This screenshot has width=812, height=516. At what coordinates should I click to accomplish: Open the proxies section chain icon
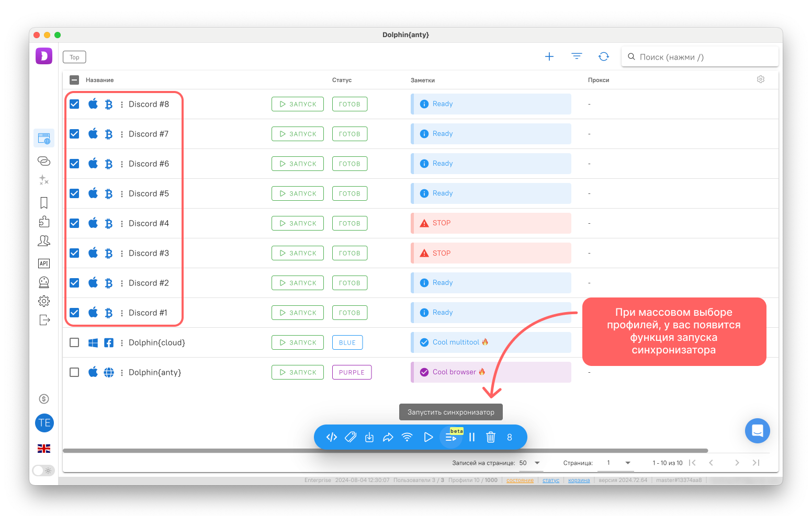pyautogui.click(x=44, y=161)
